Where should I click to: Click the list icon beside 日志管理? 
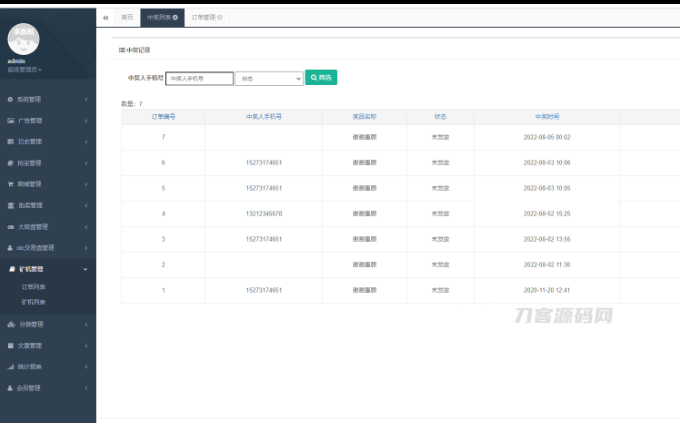(10, 142)
